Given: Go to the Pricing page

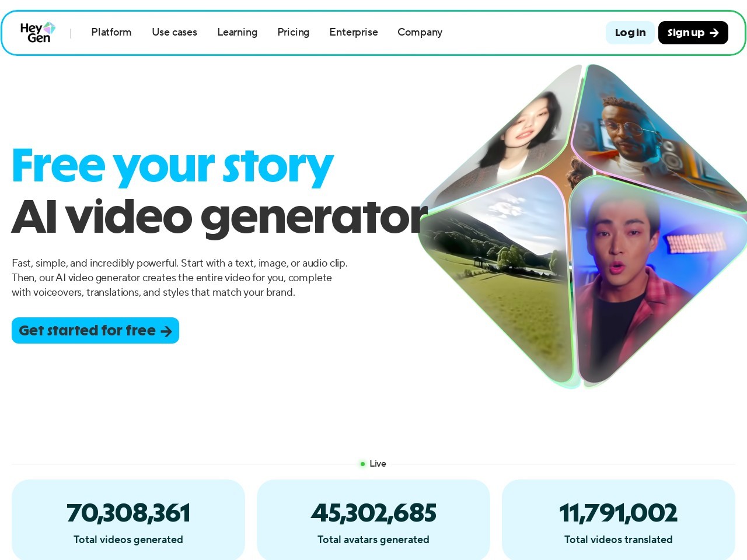Looking at the screenshot, I should (x=293, y=32).
